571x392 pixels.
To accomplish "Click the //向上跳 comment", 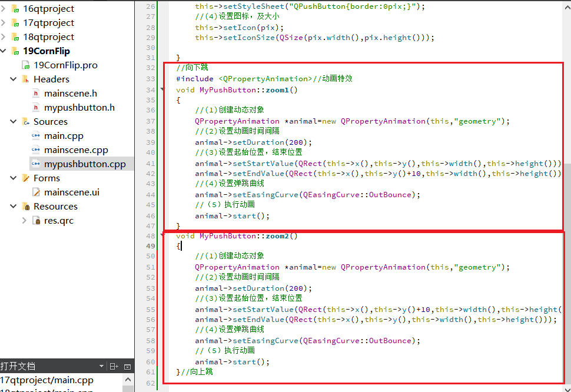I will pos(197,371).
